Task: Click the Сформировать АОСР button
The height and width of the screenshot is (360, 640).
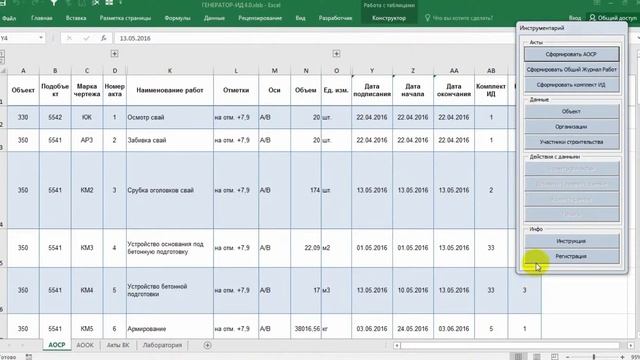Action: [571, 54]
